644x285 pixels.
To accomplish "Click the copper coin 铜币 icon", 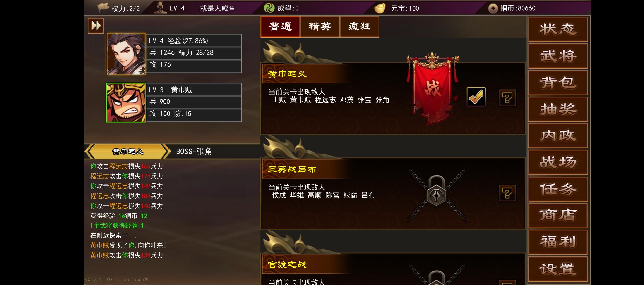I will coord(493,8).
